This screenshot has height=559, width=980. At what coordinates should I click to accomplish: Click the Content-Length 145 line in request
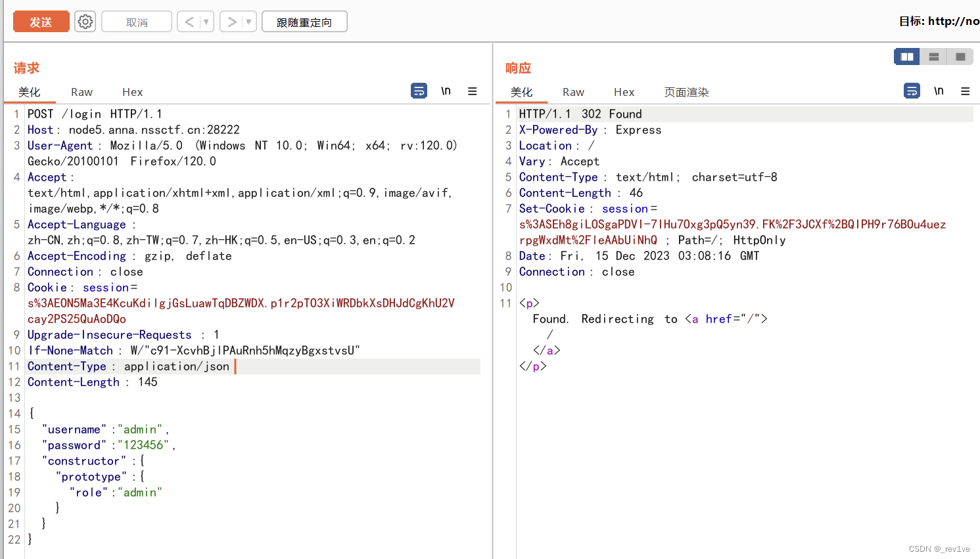93,382
